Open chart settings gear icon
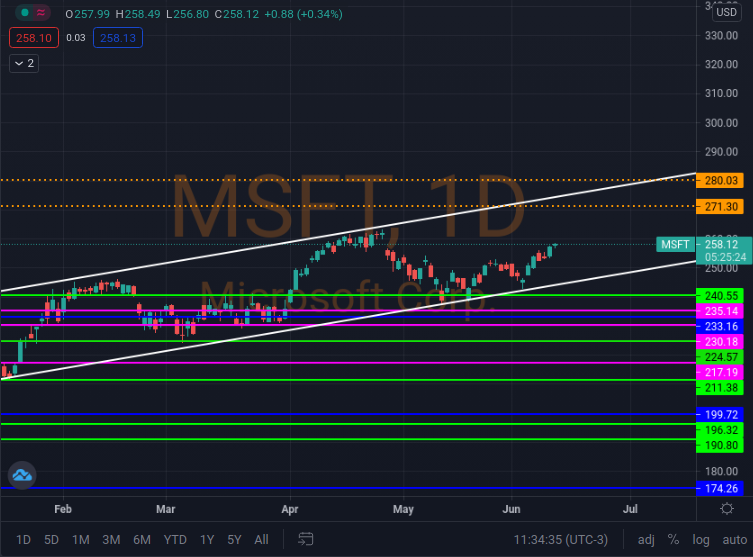The image size is (753, 557). (x=727, y=509)
